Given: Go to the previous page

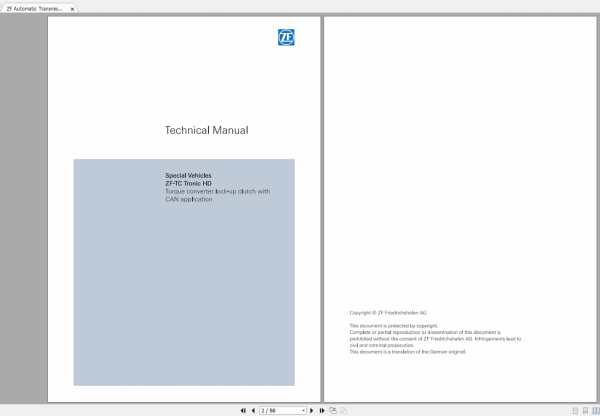Looking at the screenshot, I should click(253, 410).
